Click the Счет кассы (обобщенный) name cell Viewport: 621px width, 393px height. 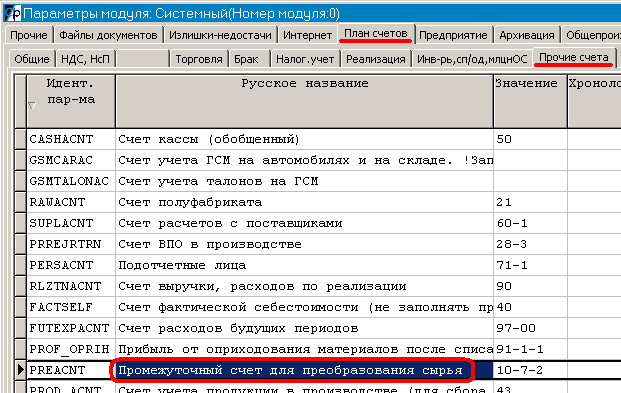304,139
